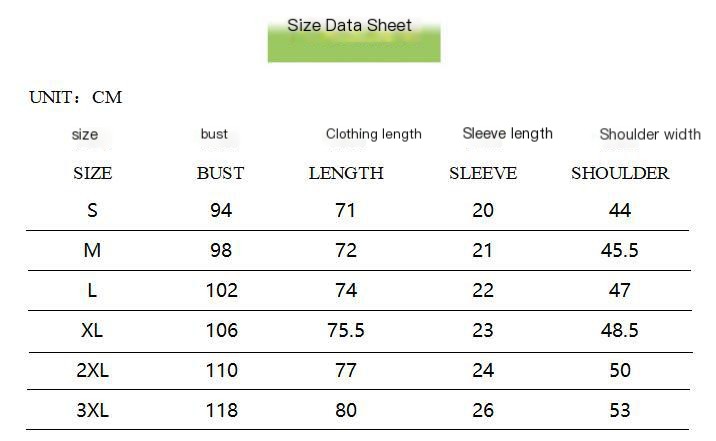Select the 3XL size row label
This screenshot has width=716, height=441.
pyautogui.click(x=93, y=410)
